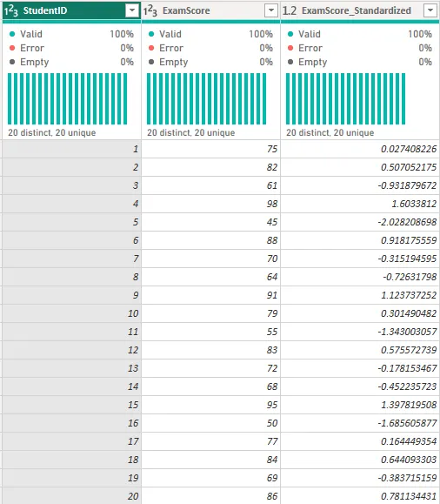440x504 pixels.
Task: Select standardized cell -0.931879672
Action: coord(360,185)
